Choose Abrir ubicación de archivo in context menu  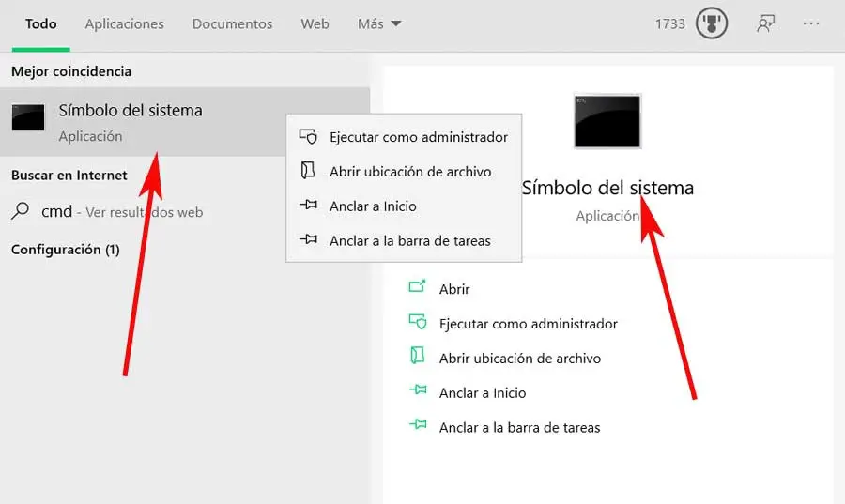tap(404, 171)
